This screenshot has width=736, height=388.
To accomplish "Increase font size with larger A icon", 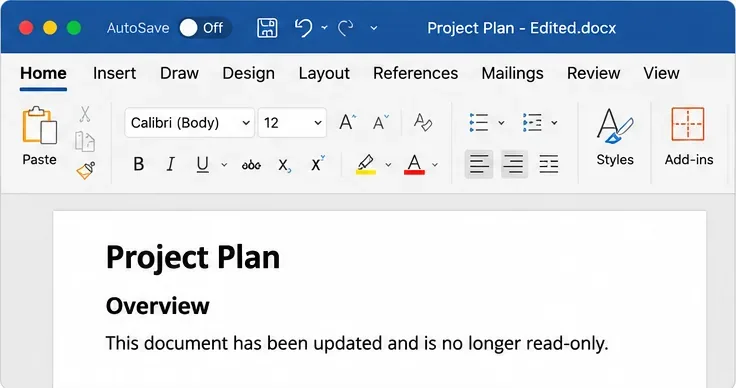I will [347, 122].
